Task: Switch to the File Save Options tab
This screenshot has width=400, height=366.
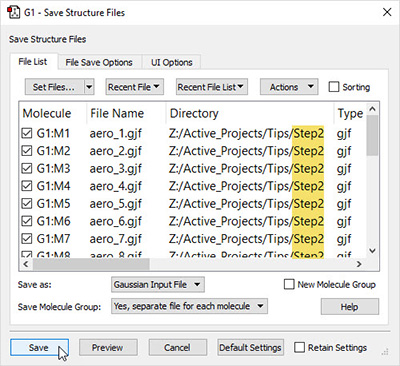Action: [x=99, y=62]
